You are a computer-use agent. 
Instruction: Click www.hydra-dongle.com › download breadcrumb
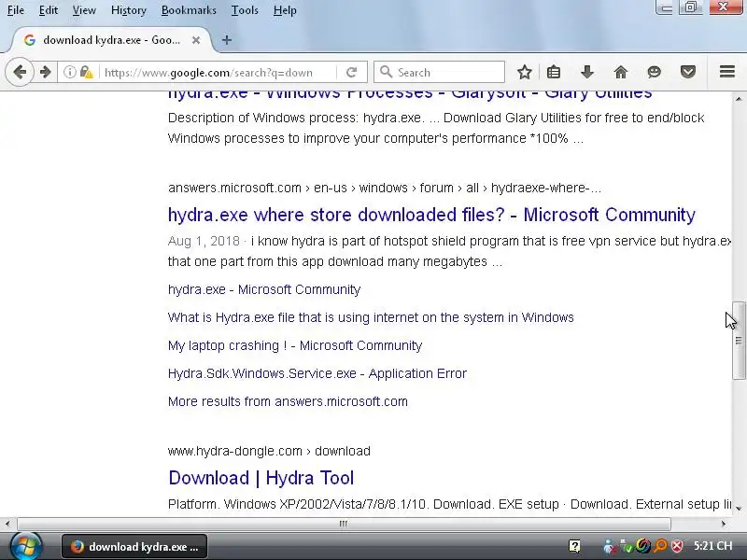pyautogui.click(x=269, y=451)
